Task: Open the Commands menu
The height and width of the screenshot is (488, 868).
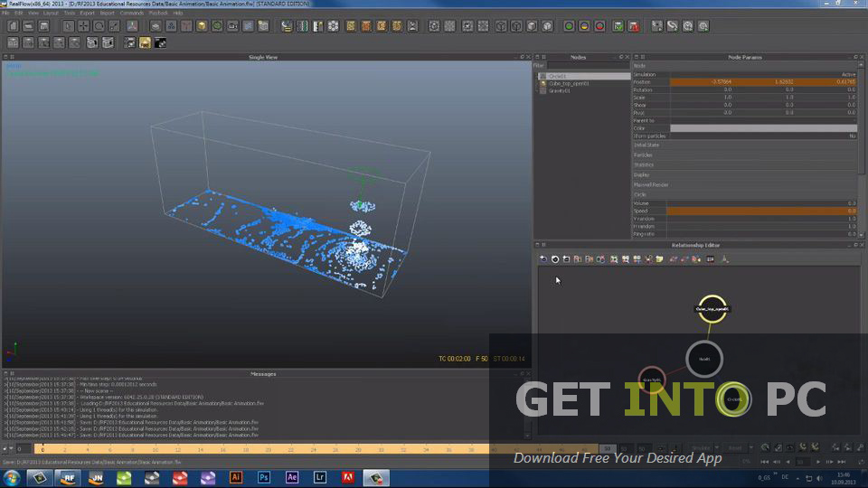Action: tap(131, 13)
